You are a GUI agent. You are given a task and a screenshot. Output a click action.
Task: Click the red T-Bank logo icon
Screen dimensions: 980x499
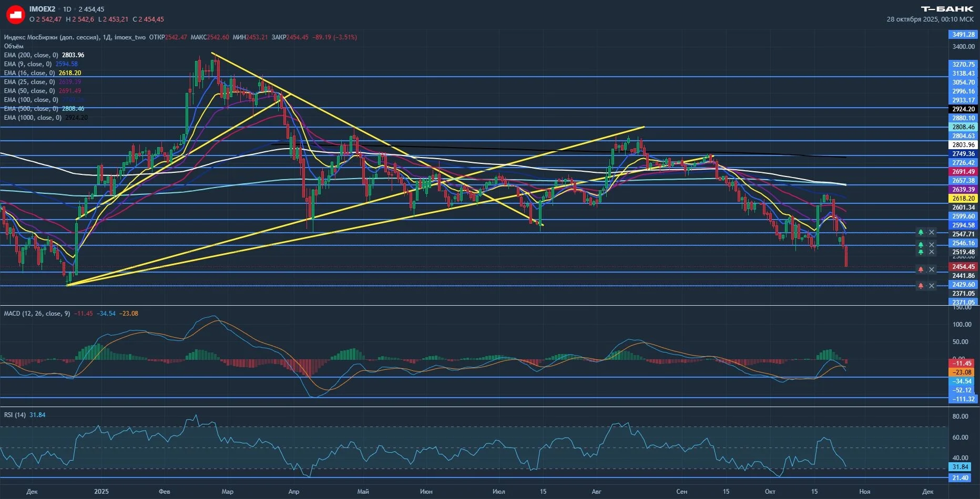click(15, 14)
